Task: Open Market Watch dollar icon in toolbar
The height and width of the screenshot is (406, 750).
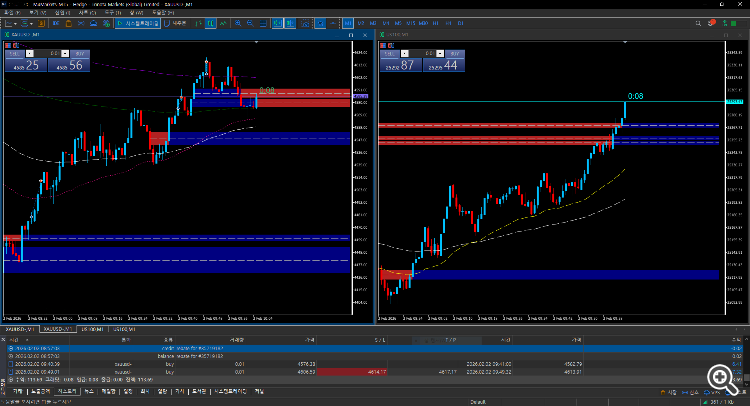Action: (41, 23)
